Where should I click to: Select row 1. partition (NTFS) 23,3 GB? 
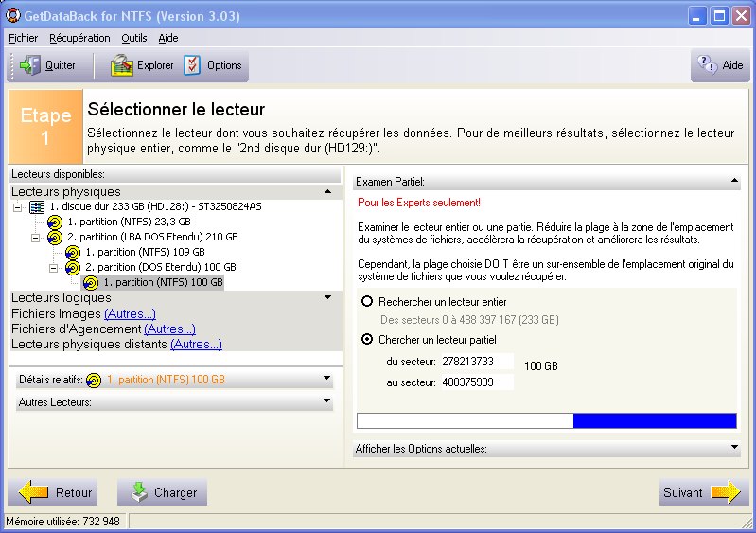click(x=129, y=222)
